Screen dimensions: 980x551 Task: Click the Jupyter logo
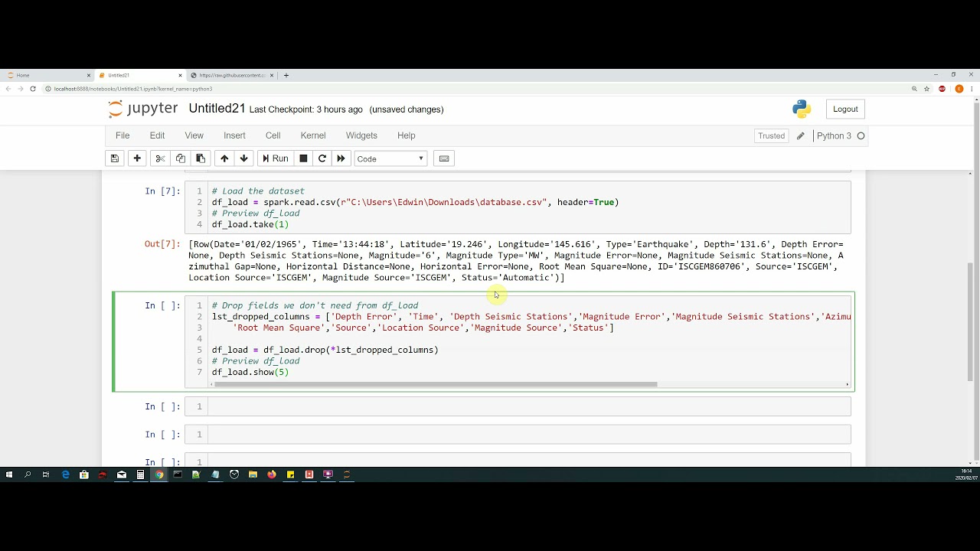pyautogui.click(x=143, y=109)
